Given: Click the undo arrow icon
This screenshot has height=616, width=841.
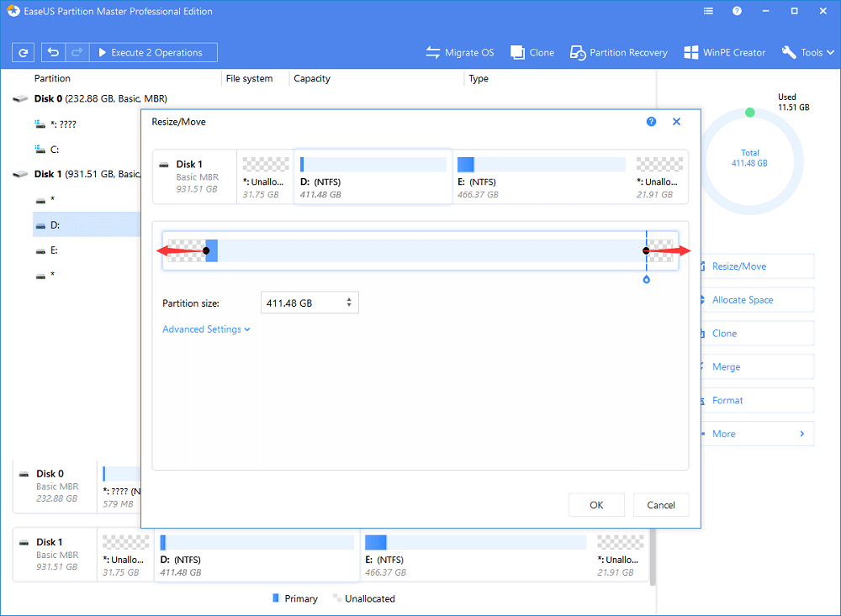Looking at the screenshot, I should pyautogui.click(x=54, y=52).
